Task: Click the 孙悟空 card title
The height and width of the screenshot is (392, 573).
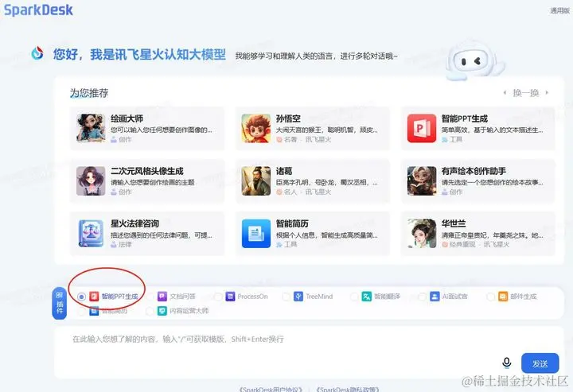Action: [x=288, y=118]
